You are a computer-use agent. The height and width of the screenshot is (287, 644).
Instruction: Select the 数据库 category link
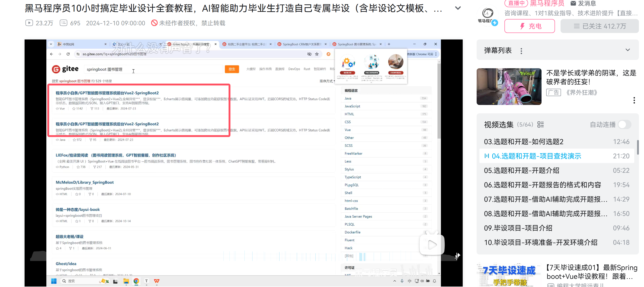click(x=280, y=69)
